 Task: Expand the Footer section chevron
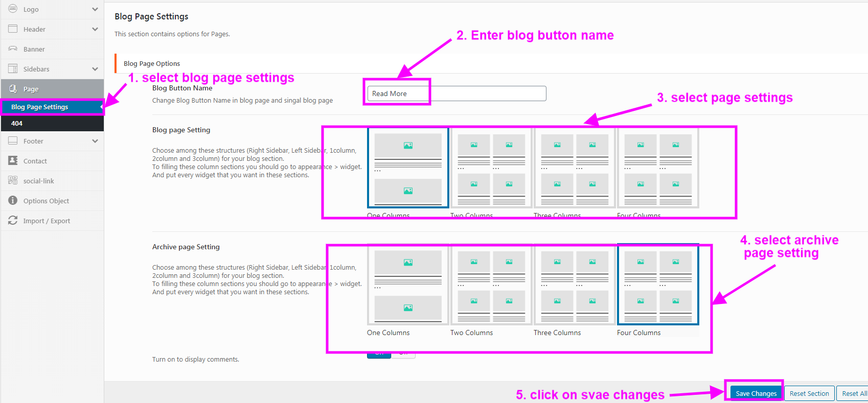pos(95,141)
